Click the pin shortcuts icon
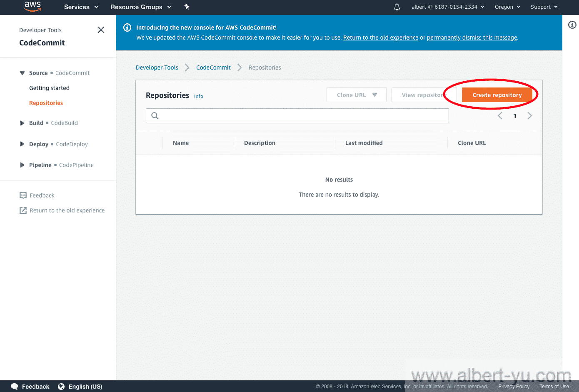Image resolution: width=579 pixels, height=392 pixels. [187, 7]
